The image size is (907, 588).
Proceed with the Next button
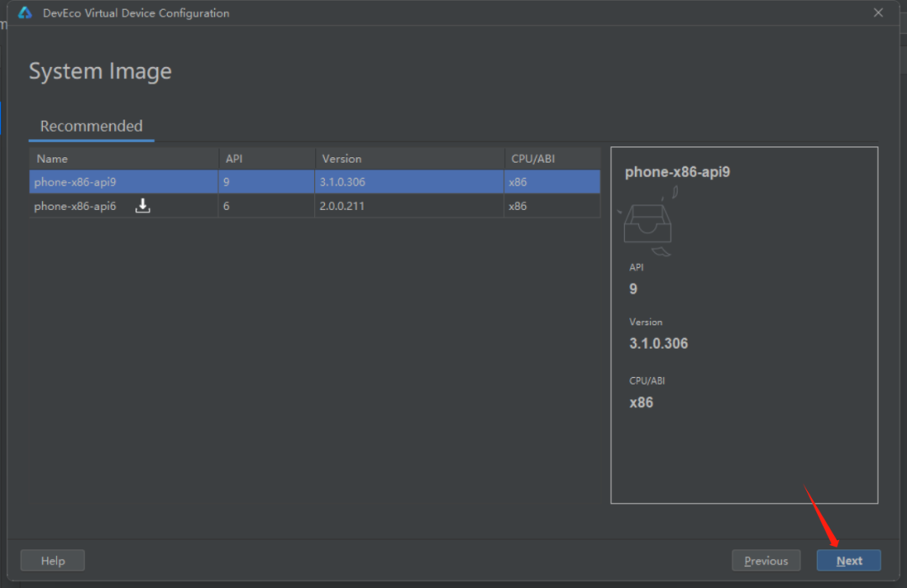[848, 560]
